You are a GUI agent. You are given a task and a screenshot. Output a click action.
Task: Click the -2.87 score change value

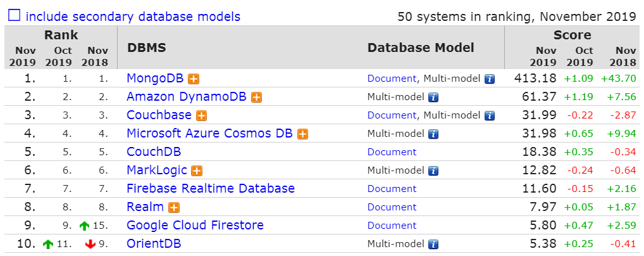point(623,115)
